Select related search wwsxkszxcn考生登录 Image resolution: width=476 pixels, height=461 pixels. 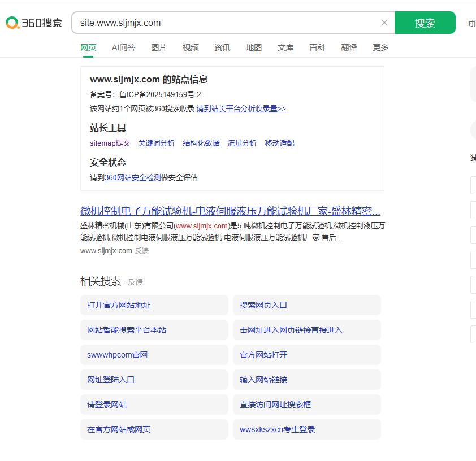click(x=306, y=429)
